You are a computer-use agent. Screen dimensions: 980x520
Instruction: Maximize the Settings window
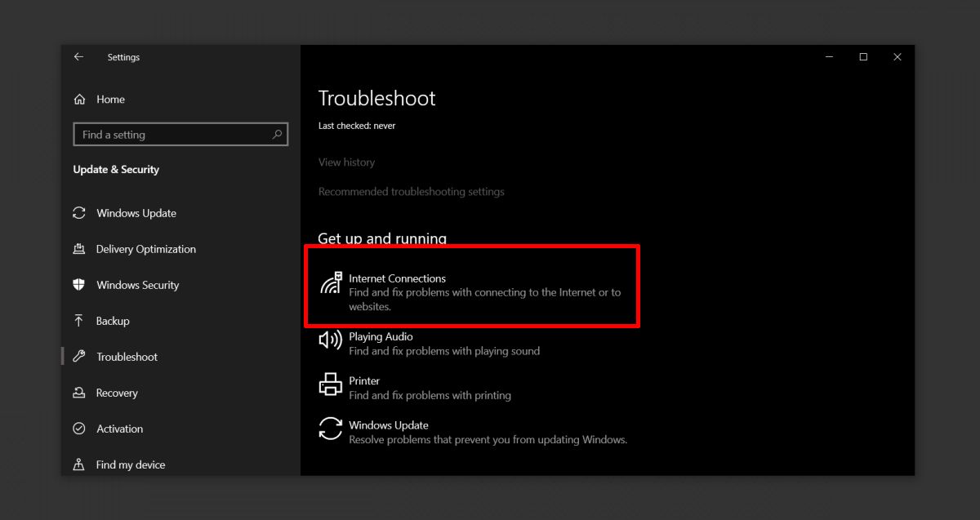(x=863, y=57)
